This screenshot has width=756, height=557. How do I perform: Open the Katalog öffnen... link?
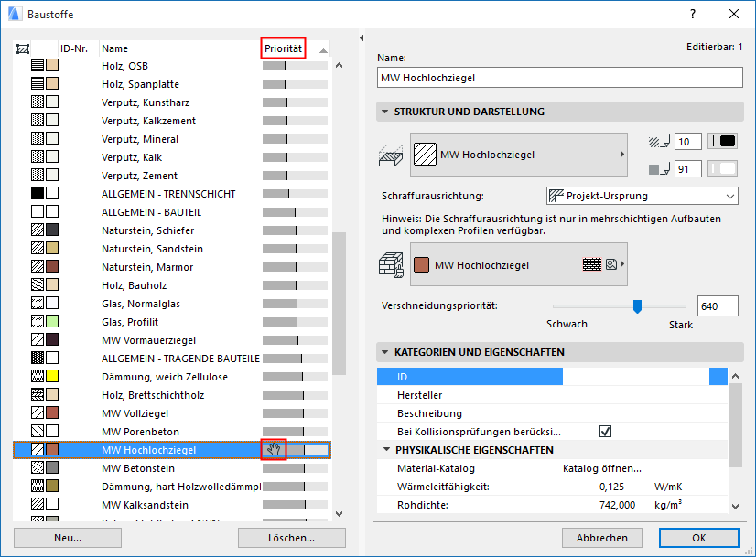pyautogui.click(x=602, y=468)
